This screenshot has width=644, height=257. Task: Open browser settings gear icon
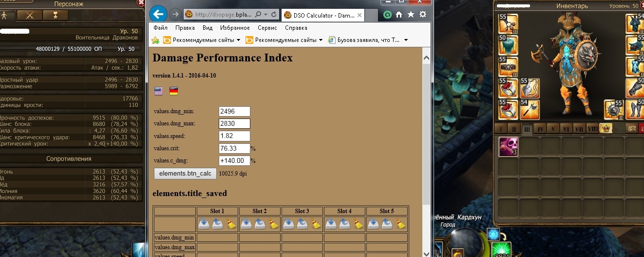coord(422,15)
